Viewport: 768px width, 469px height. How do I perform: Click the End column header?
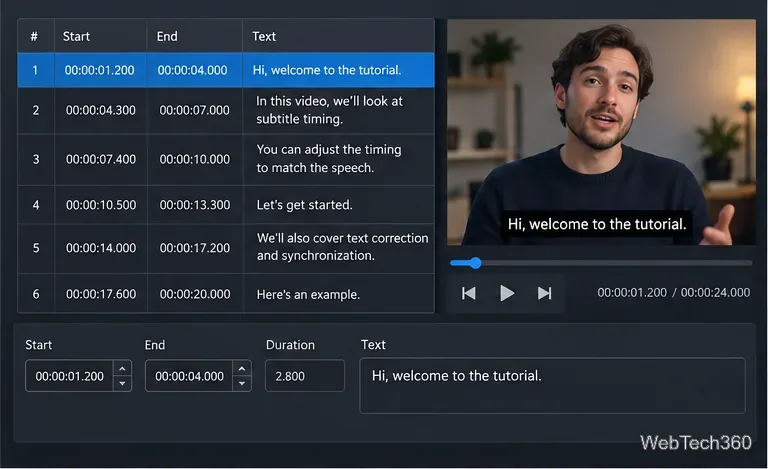167,36
